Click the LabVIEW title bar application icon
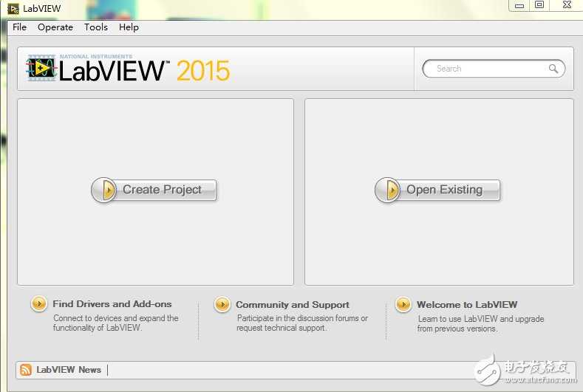 [13, 9]
